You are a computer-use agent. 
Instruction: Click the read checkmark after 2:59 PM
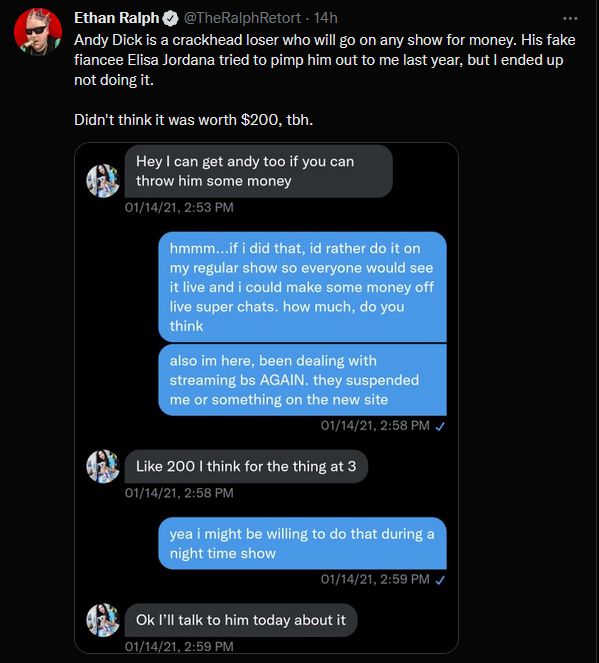440,580
